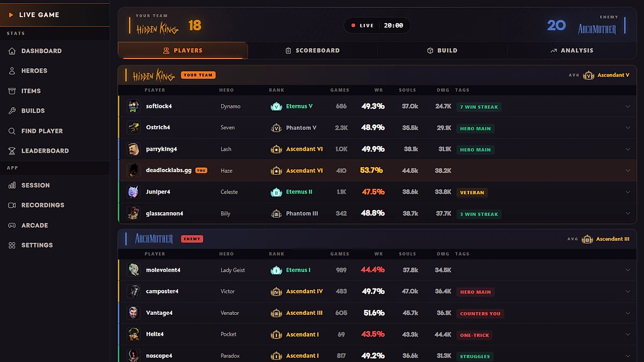Click camposter4's avatar icon
644x362 pixels.
click(x=134, y=291)
